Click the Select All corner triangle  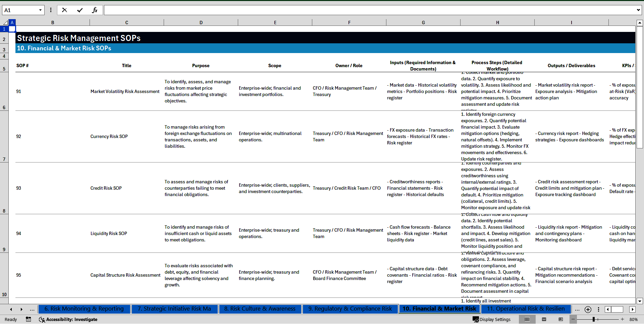coord(5,22)
